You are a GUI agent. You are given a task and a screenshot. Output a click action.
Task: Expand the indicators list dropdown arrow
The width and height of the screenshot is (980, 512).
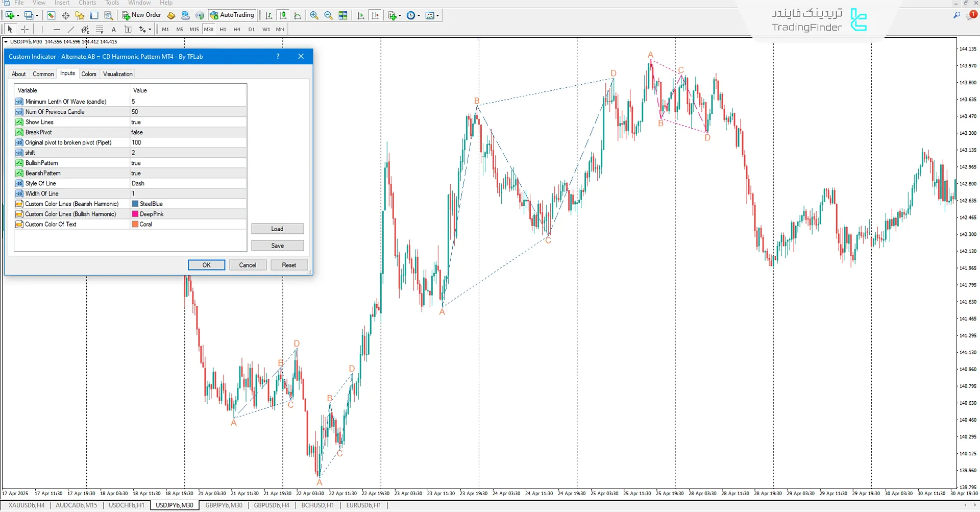pos(400,16)
